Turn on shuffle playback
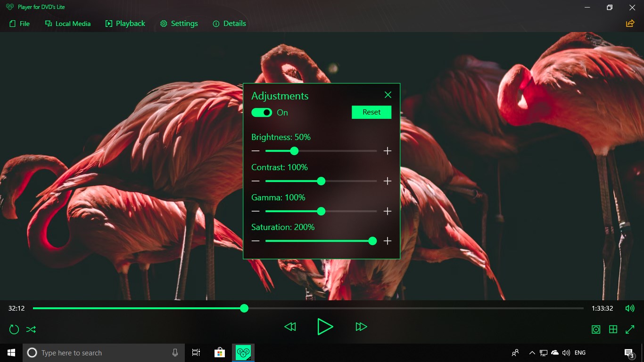This screenshot has width=644, height=362. click(x=31, y=329)
